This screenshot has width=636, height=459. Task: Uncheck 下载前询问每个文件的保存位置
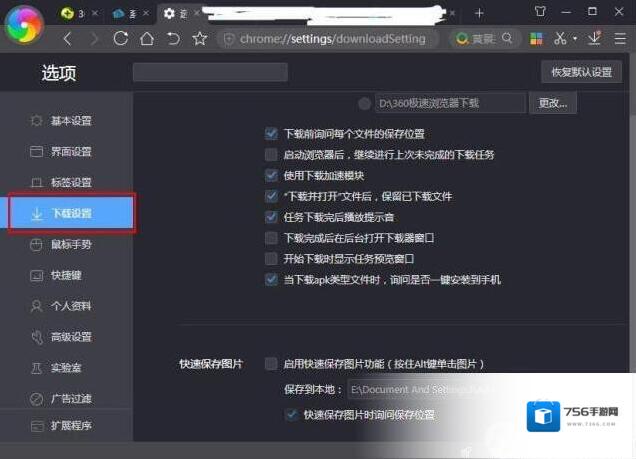coord(271,133)
